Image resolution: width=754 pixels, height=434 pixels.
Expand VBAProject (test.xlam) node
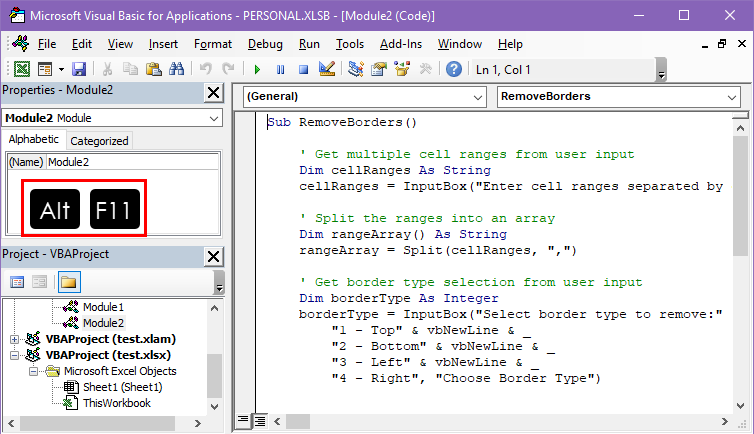coord(14,339)
